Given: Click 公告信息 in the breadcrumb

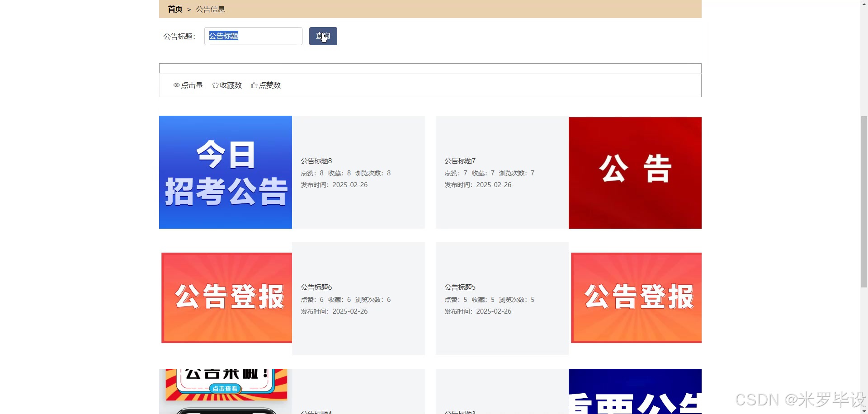Looking at the screenshot, I should point(210,9).
